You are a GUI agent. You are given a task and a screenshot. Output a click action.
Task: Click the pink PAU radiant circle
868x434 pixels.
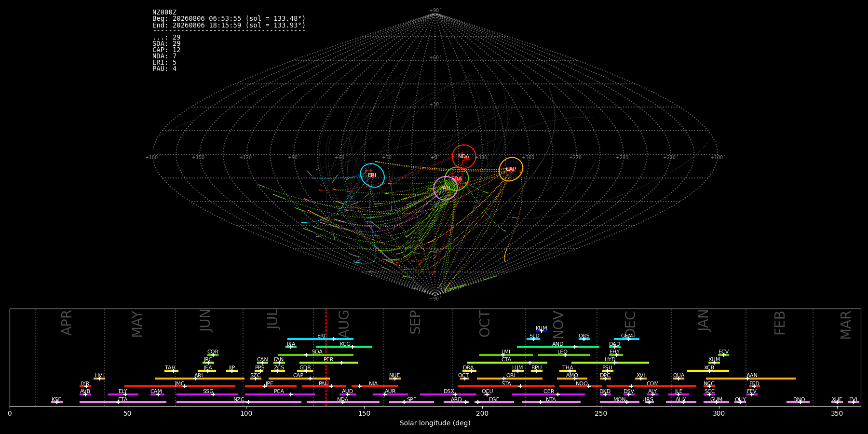[x=445, y=188]
